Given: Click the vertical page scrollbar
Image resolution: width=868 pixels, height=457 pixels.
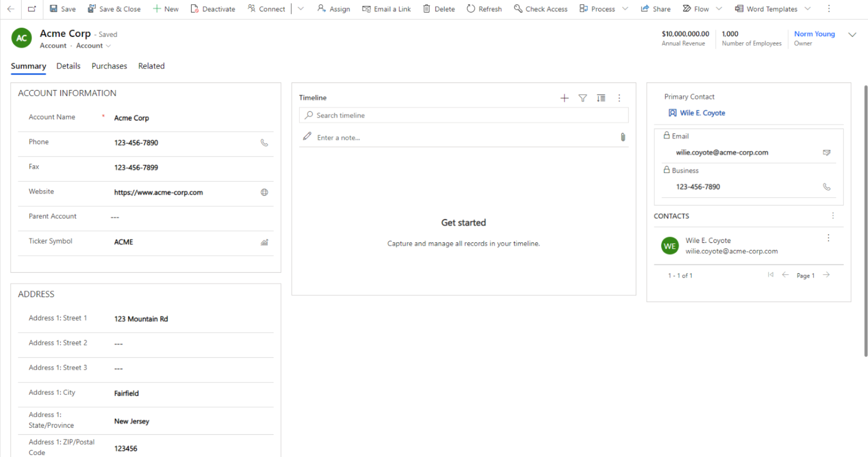Looking at the screenshot, I should point(865,221).
